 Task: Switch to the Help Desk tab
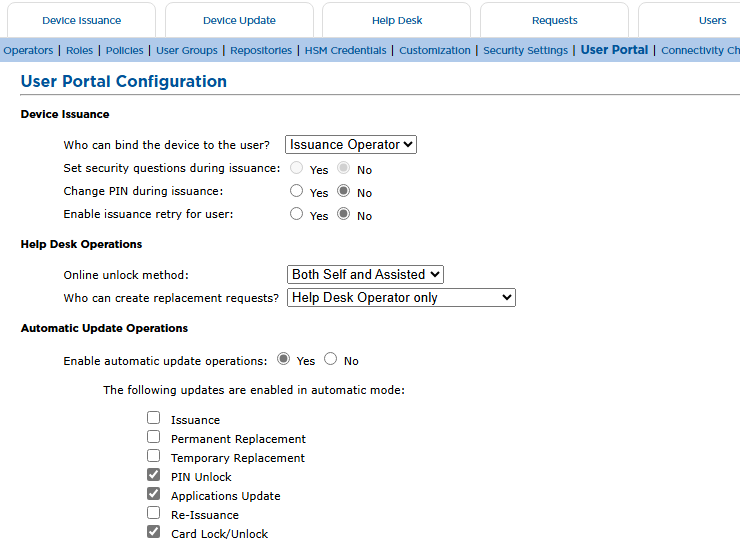pyautogui.click(x=396, y=20)
